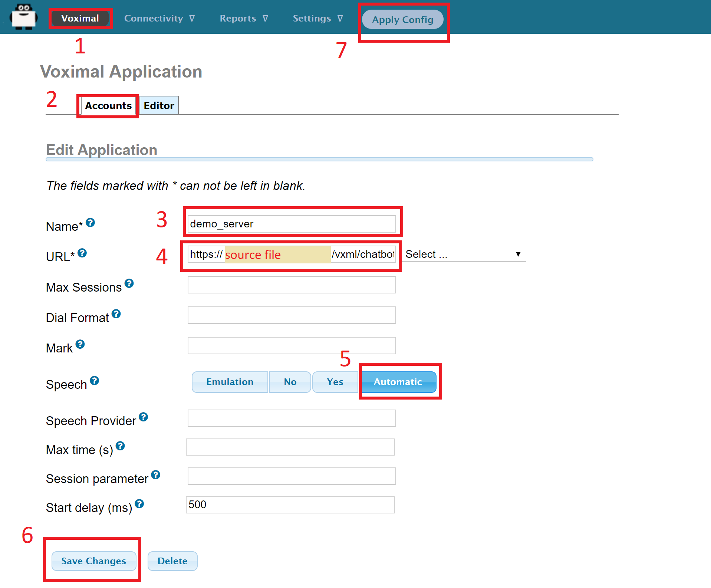
Task: Choose Yes for Speech setting
Action: click(x=335, y=382)
